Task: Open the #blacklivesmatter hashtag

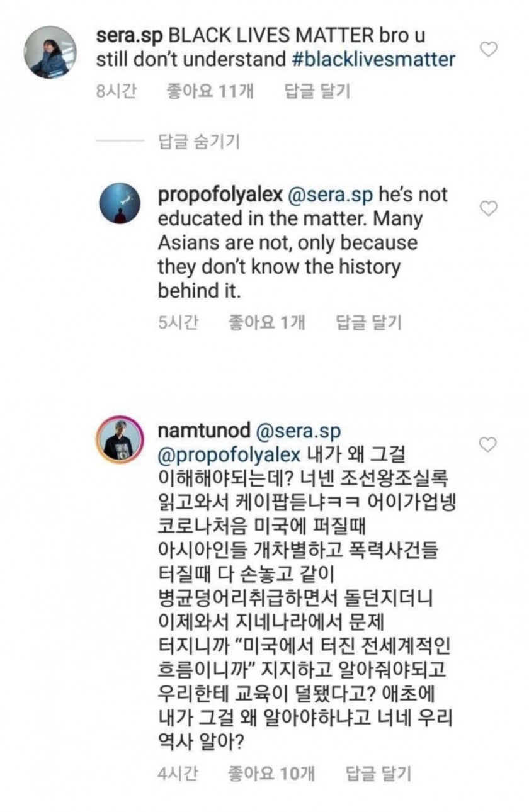Action: pos(374,60)
